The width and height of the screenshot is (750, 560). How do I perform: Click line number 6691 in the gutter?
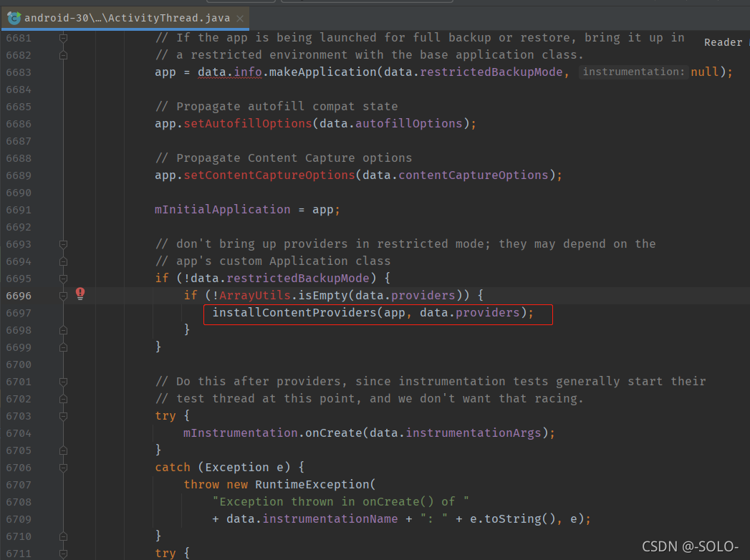click(x=19, y=210)
